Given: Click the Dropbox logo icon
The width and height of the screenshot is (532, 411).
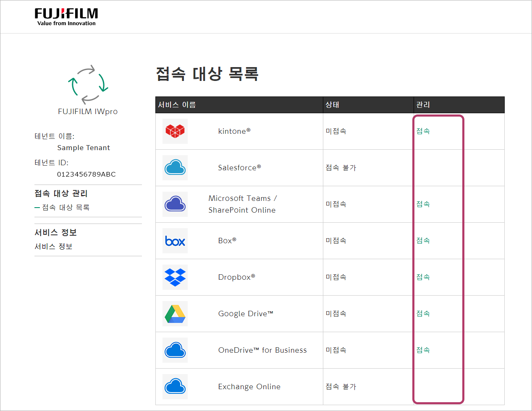Looking at the screenshot, I should click(x=175, y=277).
